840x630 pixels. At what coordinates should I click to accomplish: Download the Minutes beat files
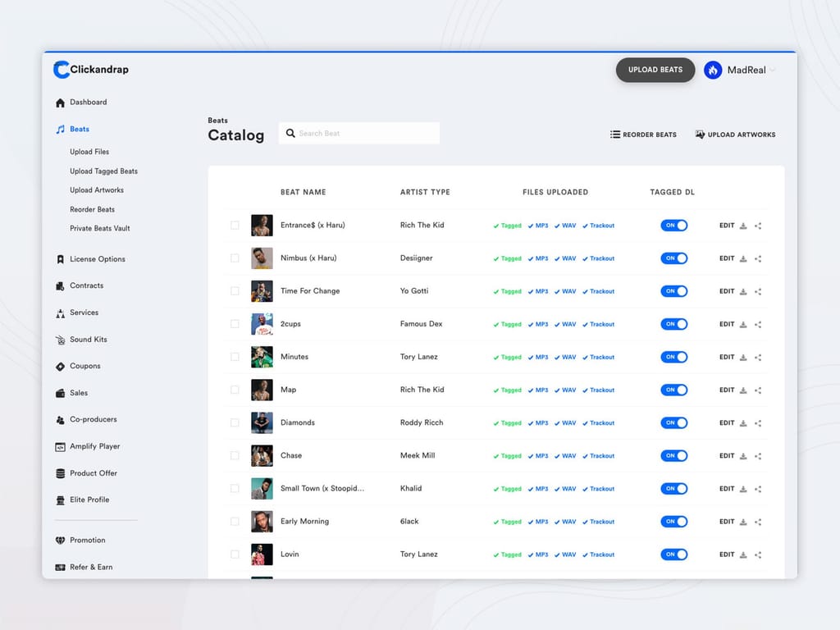coord(743,358)
